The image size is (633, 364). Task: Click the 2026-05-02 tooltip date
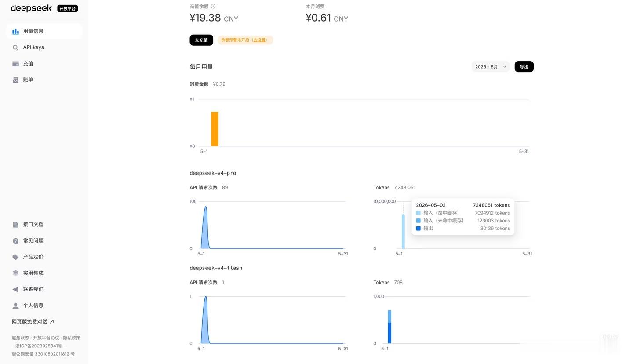click(431, 205)
